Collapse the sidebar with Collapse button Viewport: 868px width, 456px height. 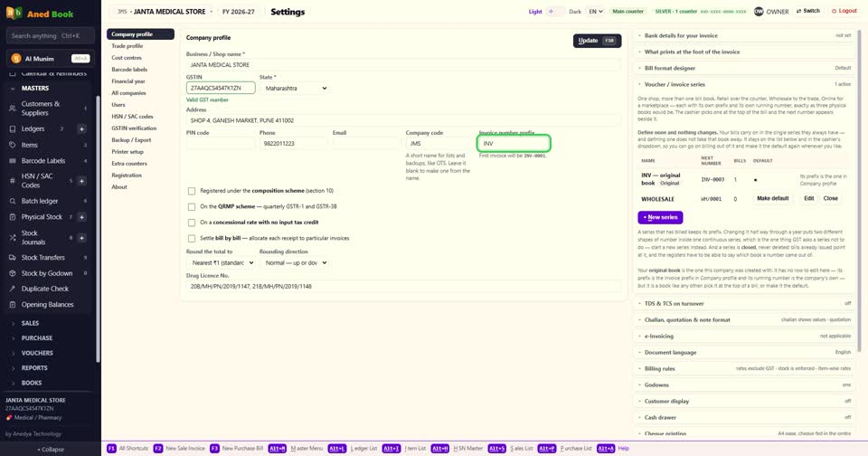(x=51, y=450)
